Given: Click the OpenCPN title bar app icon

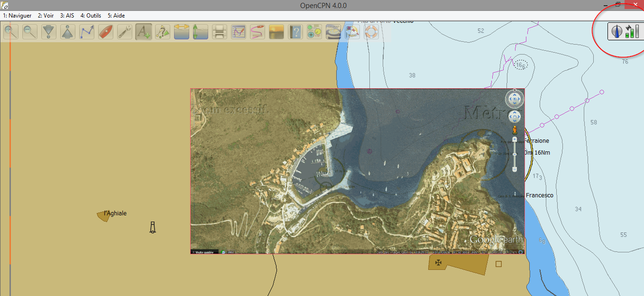Looking at the screenshot, I should coord(5,5).
